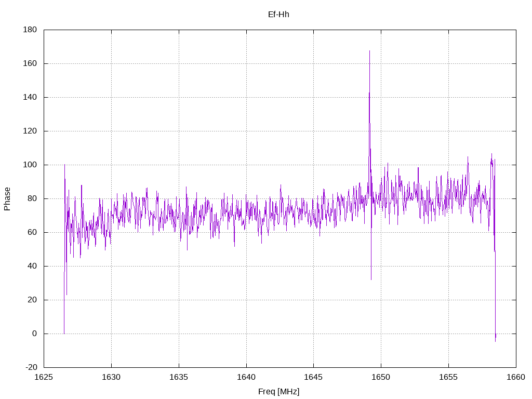Click the y-axis tick label 120

pyautogui.click(x=30, y=131)
